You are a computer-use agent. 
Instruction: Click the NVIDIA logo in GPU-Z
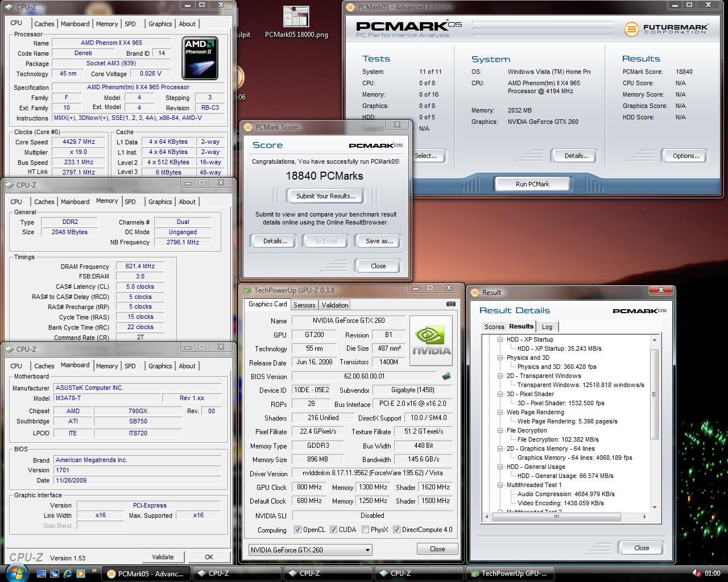click(431, 340)
